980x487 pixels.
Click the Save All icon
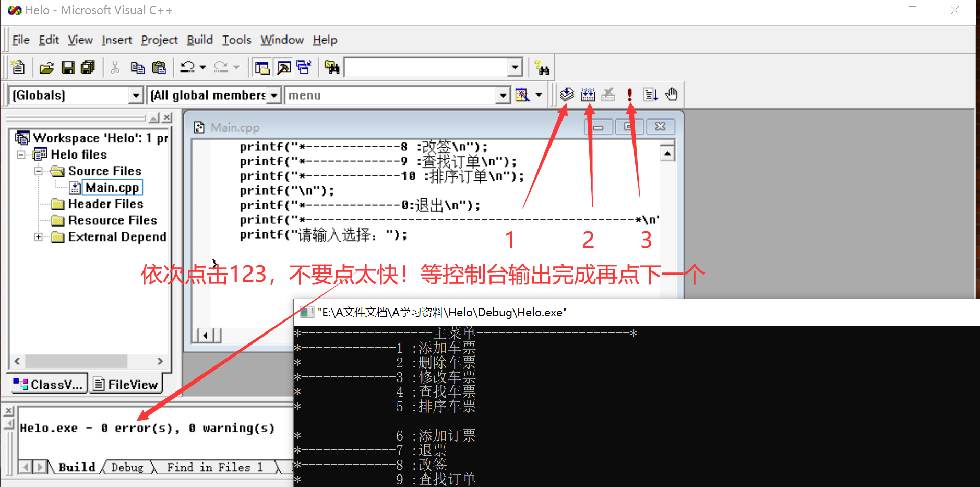(88, 67)
